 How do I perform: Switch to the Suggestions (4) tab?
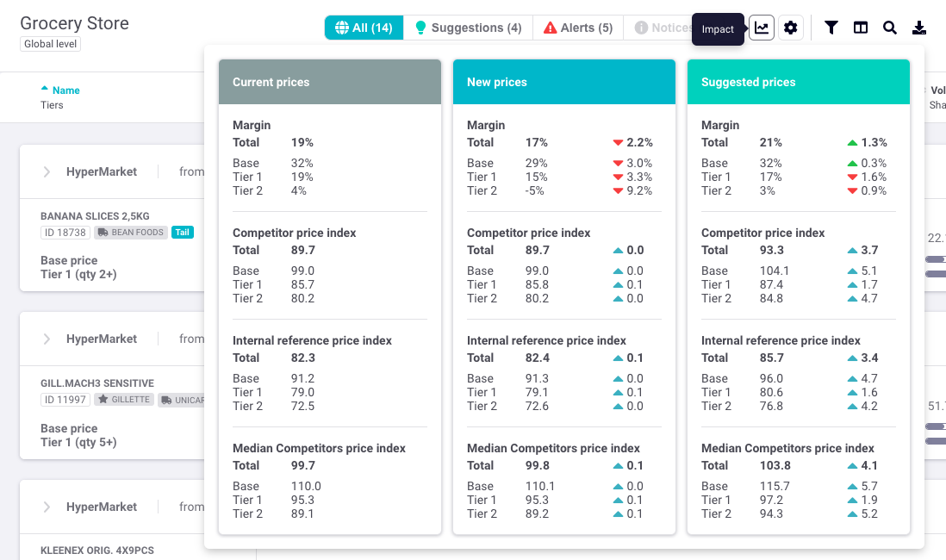tap(468, 28)
